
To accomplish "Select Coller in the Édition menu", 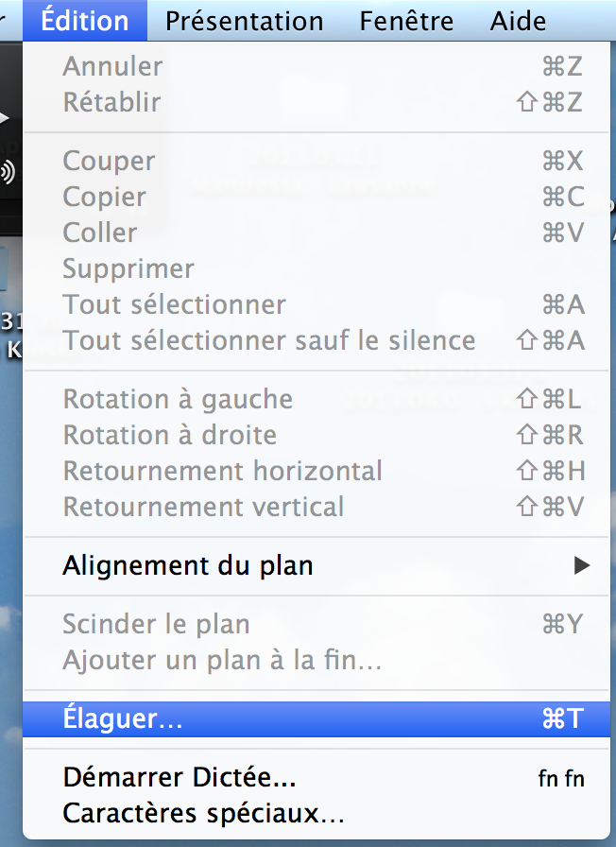I will click(x=99, y=233).
